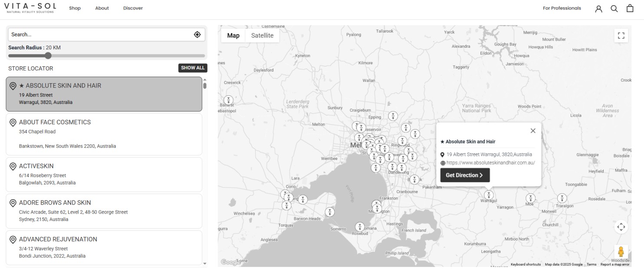The width and height of the screenshot is (644, 269).
Task: Click the geolocate crosshair beside the search field
Action: point(198,34)
